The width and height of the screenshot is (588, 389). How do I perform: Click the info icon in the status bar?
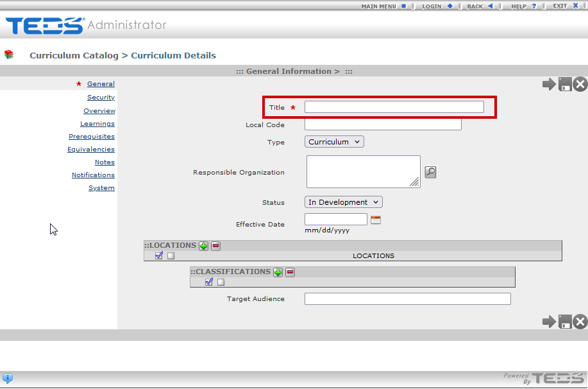point(8,378)
